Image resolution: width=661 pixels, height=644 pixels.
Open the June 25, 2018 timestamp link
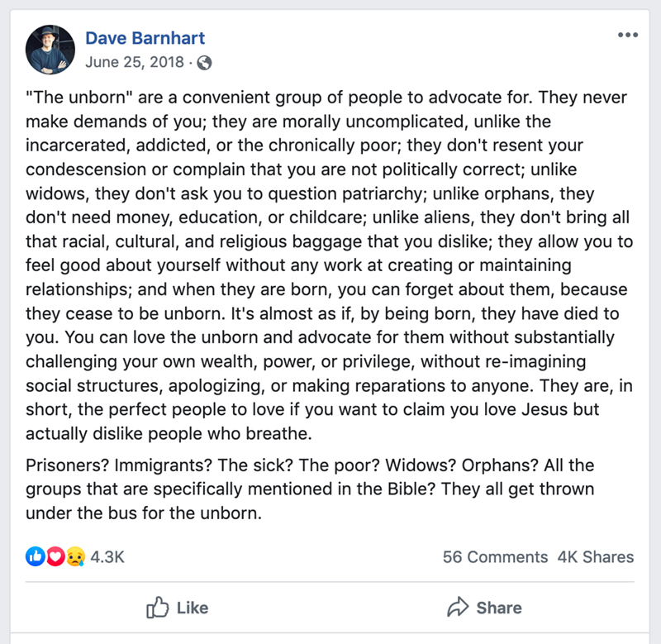(135, 62)
